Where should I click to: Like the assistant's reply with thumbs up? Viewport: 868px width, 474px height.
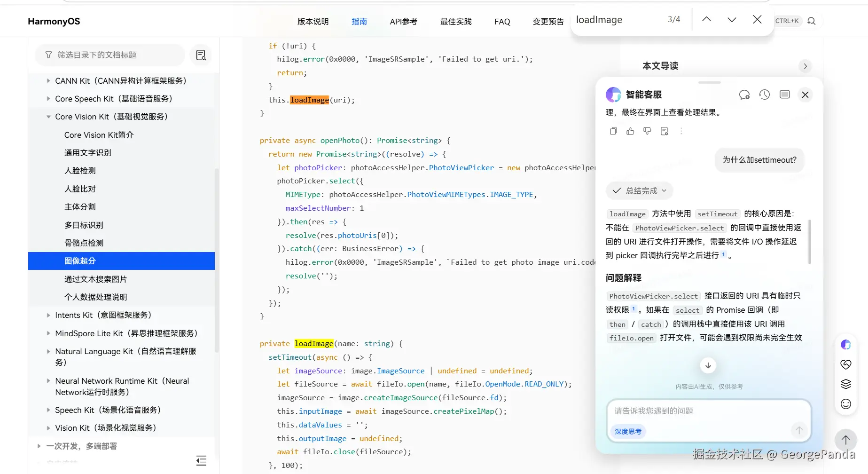pyautogui.click(x=630, y=131)
